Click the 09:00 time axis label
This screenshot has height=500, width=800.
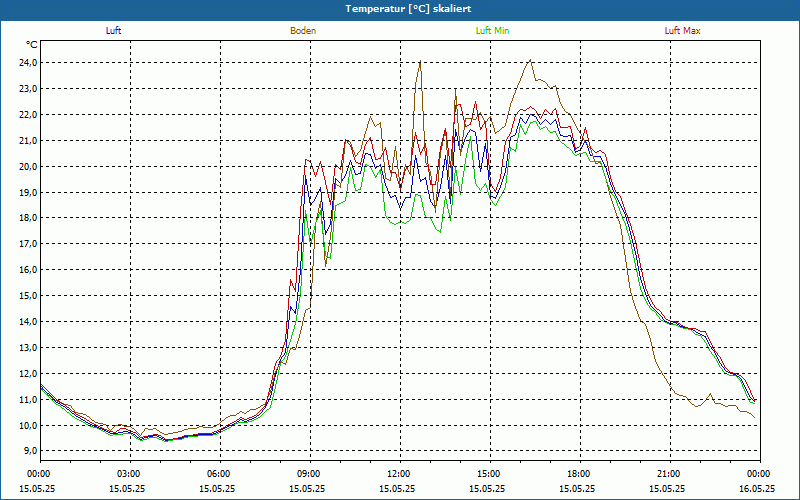point(310,474)
